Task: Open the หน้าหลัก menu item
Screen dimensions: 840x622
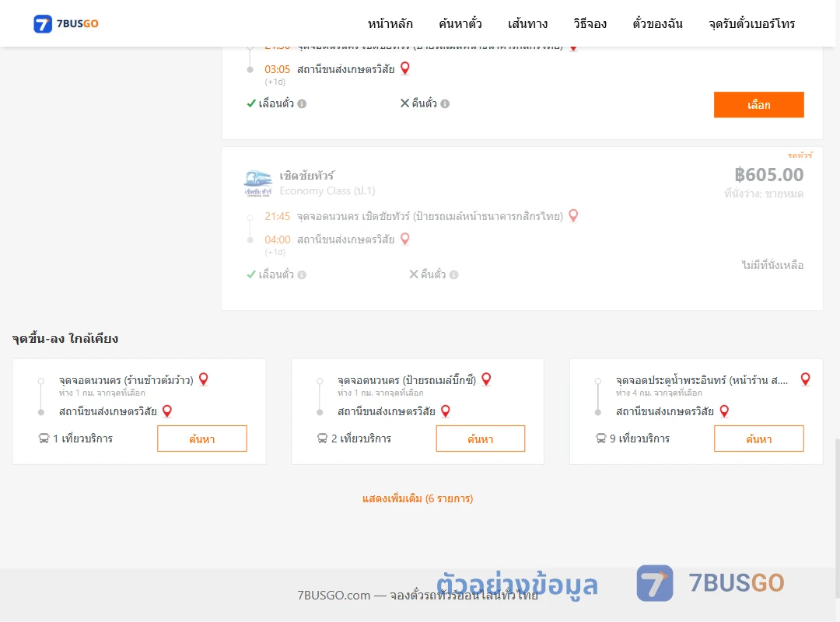Action: tap(390, 23)
